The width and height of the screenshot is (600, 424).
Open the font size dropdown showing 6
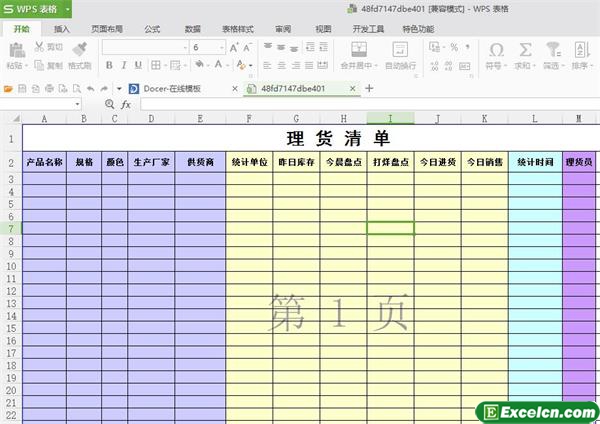tap(222, 47)
